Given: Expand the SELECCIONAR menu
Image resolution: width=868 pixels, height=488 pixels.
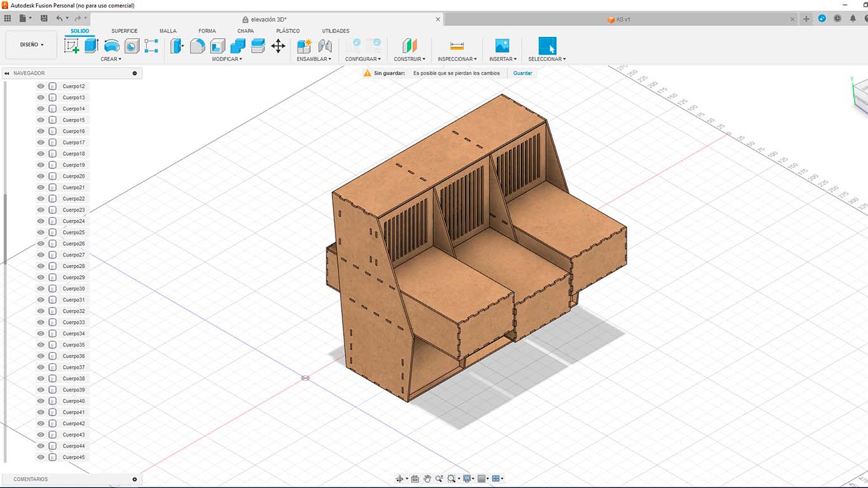Looking at the screenshot, I should pos(547,59).
